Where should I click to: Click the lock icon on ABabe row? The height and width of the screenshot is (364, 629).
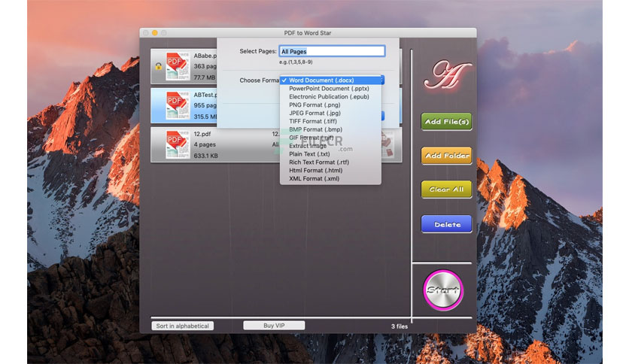click(x=159, y=66)
